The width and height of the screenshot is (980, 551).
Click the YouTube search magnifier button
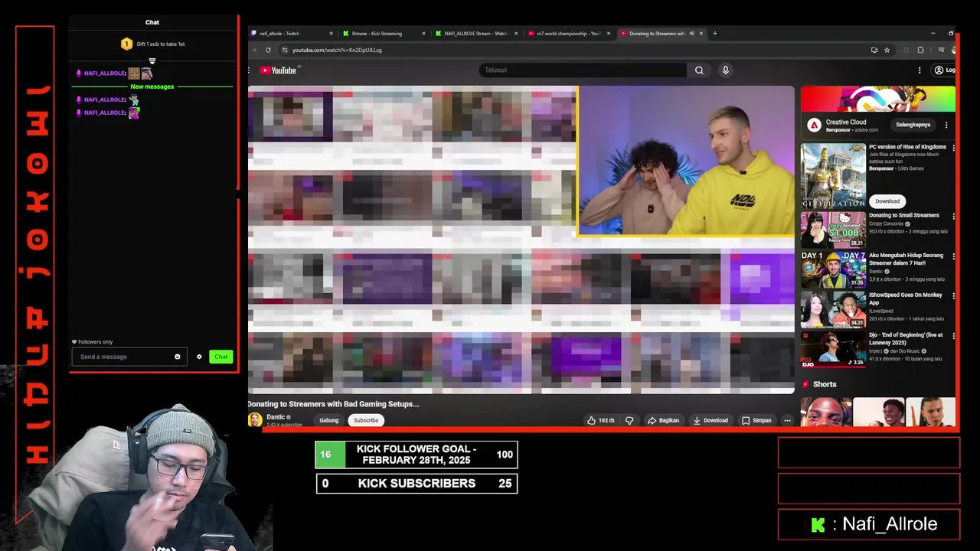(699, 70)
